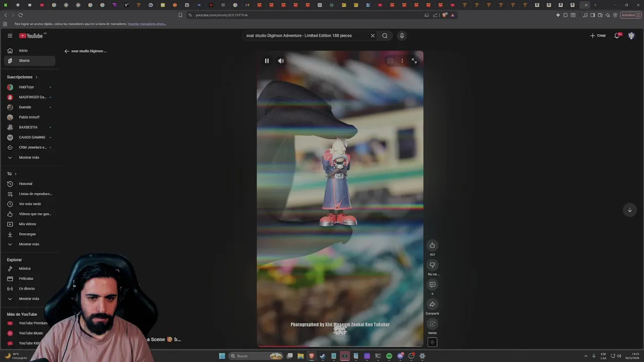Click the Crear button
Viewport: 644px width, 362px height.
click(598, 36)
